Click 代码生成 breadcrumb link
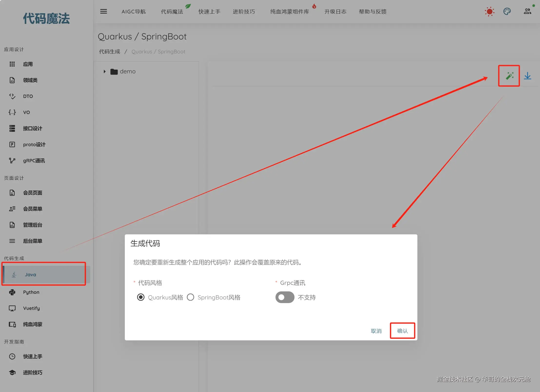 click(x=109, y=52)
